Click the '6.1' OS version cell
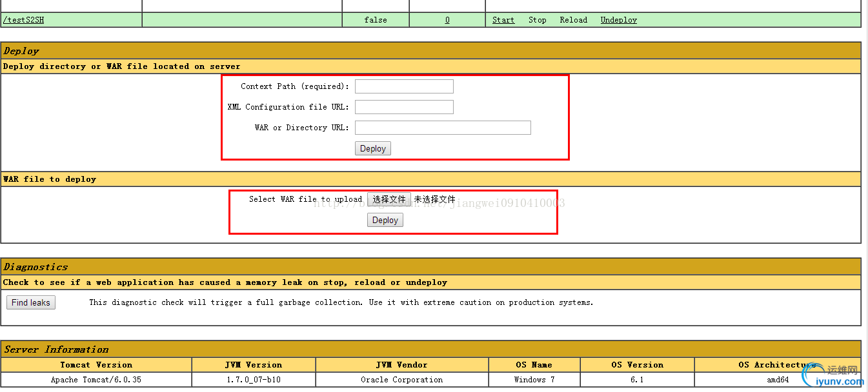 [x=638, y=380]
